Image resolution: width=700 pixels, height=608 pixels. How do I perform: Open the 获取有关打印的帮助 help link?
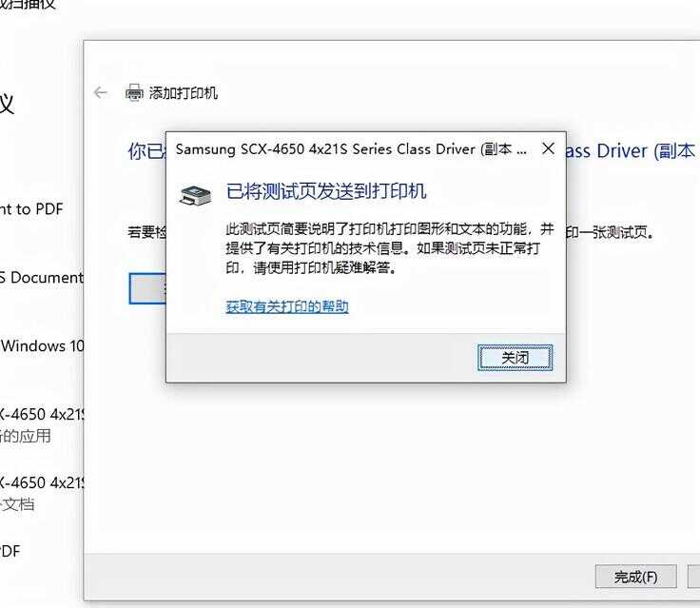tap(287, 306)
